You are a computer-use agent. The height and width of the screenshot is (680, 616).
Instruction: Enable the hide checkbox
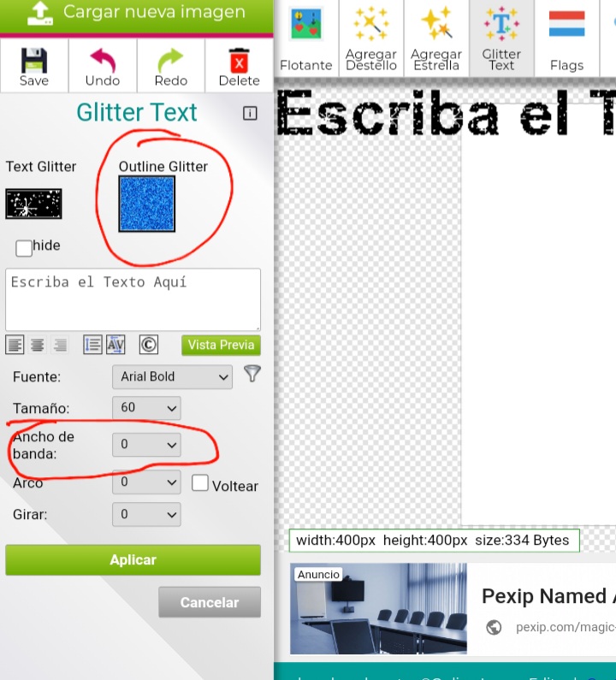[24, 247]
